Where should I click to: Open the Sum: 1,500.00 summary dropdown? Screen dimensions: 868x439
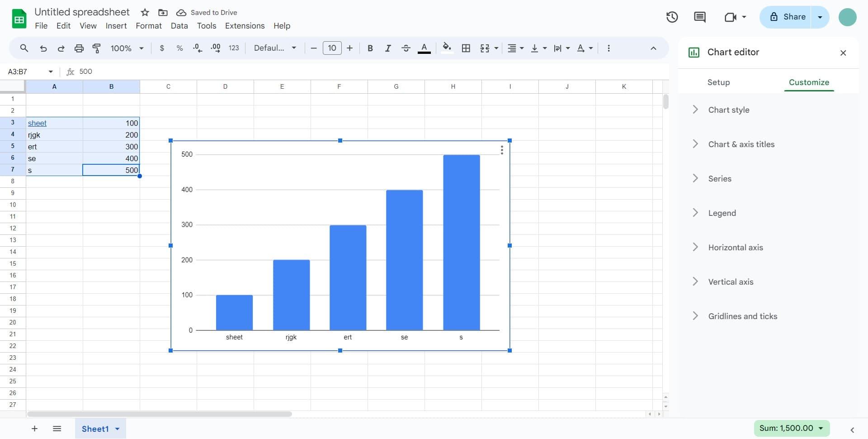pyautogui.click(x=792, y=428)
